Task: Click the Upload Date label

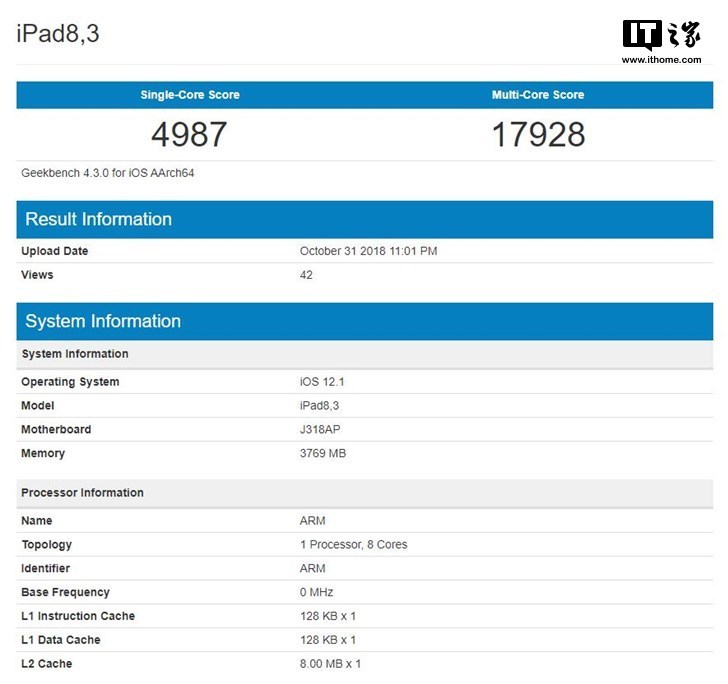Action: [x=55, y=251]
